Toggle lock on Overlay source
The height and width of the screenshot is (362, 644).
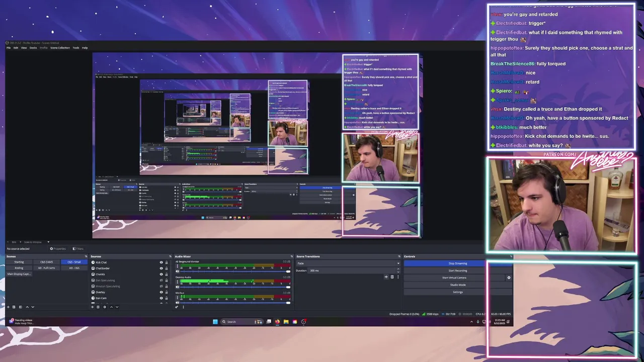(167, 292)
